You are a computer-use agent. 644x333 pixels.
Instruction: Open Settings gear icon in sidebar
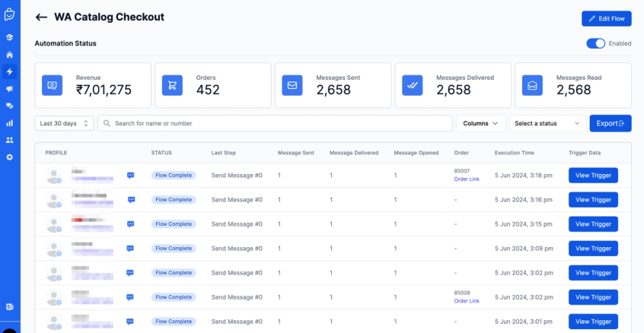[x=9, y=157]
